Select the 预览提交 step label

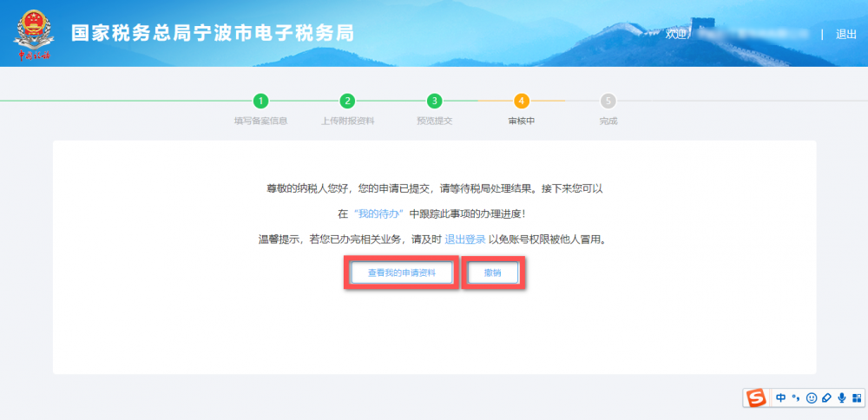[435, 121]
